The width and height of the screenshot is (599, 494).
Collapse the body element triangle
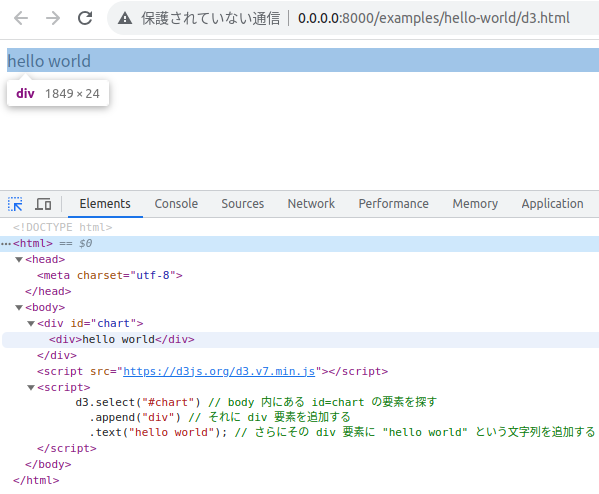click(x=19, y=308)
